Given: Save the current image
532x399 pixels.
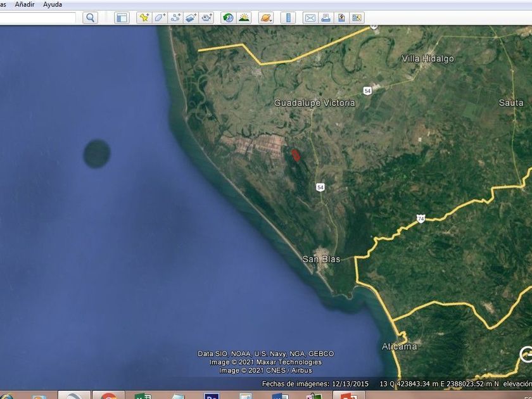Looking at the screenshot, I should (341, 18).
